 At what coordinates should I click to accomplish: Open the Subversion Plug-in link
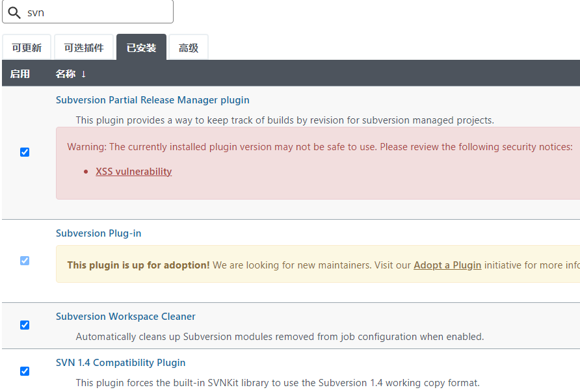(x=98, y=233)
